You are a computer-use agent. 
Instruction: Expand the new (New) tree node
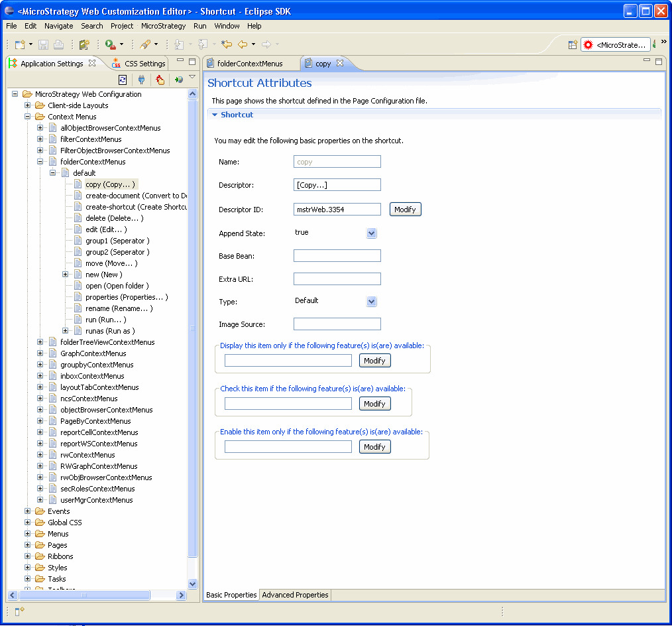point(65,275)
